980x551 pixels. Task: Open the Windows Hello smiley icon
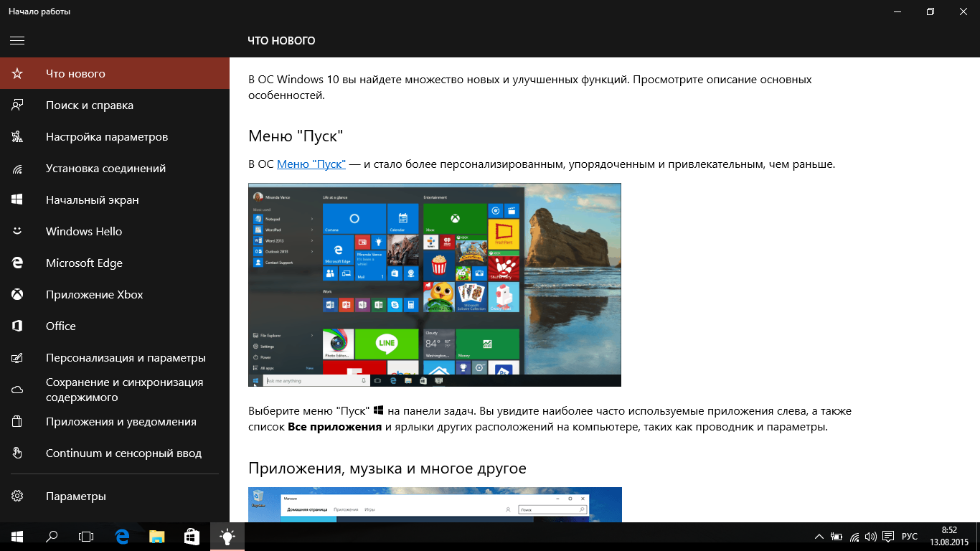pos(17,232)
